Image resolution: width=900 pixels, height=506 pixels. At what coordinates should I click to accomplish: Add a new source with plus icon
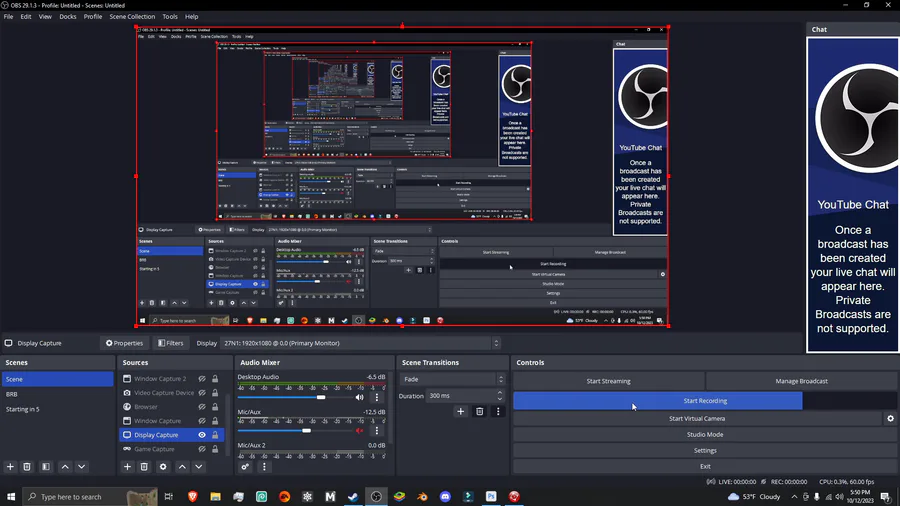[x=127, y=467]
